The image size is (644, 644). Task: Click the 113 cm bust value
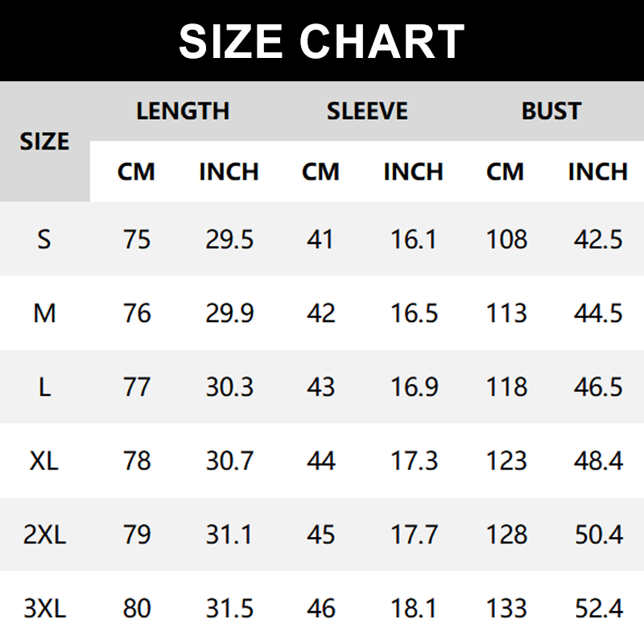(x=506, y=313)
